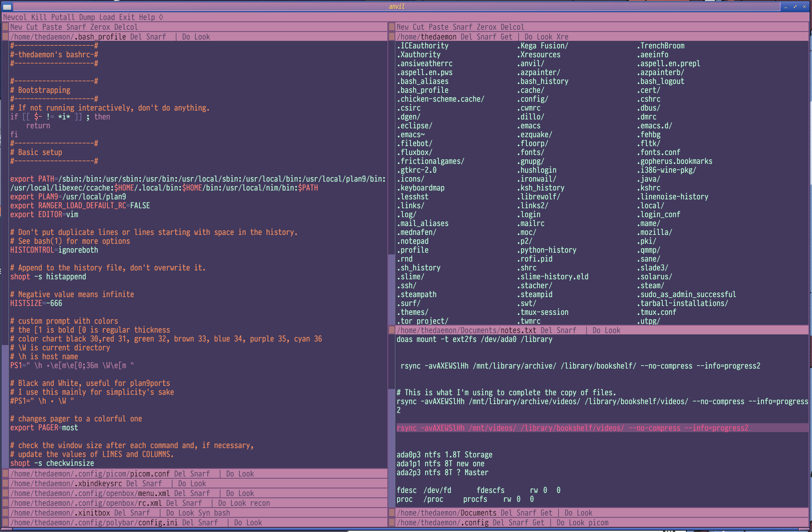Click the drag box of the picom.conf window
This screenshot has width=812, height=532.
tap(5, 473)
